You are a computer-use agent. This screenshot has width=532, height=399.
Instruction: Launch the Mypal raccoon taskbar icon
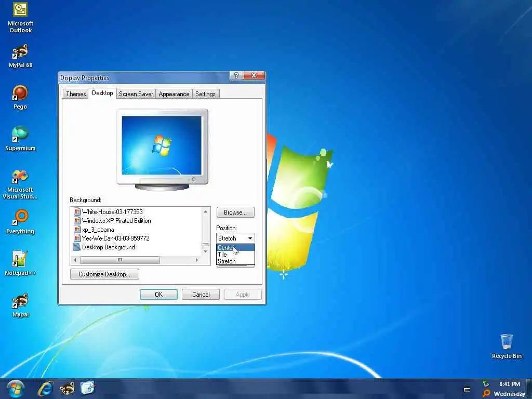[67, 389]
